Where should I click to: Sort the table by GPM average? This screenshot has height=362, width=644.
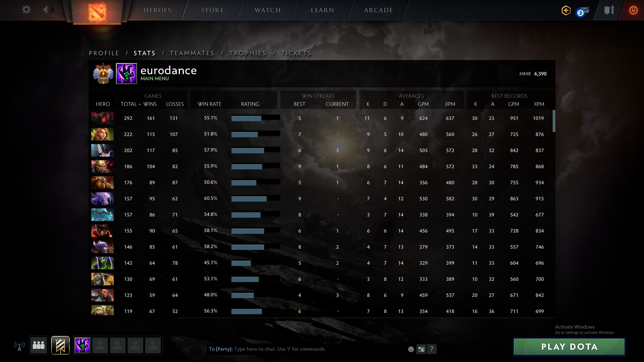423,104
